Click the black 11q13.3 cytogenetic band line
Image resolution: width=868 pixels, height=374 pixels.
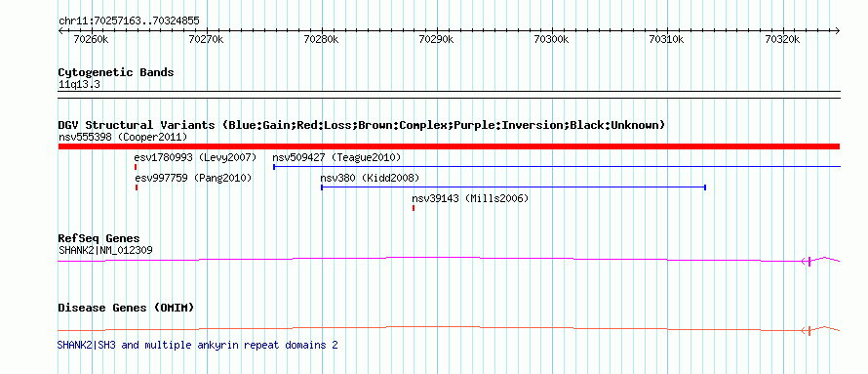click(x=449, y=94)
